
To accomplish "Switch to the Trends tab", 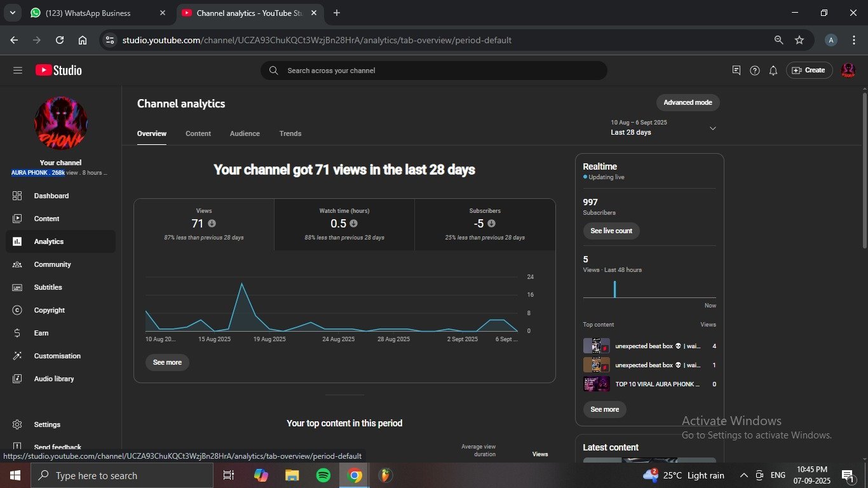I will pyautogui.click(x=290, y=133).
